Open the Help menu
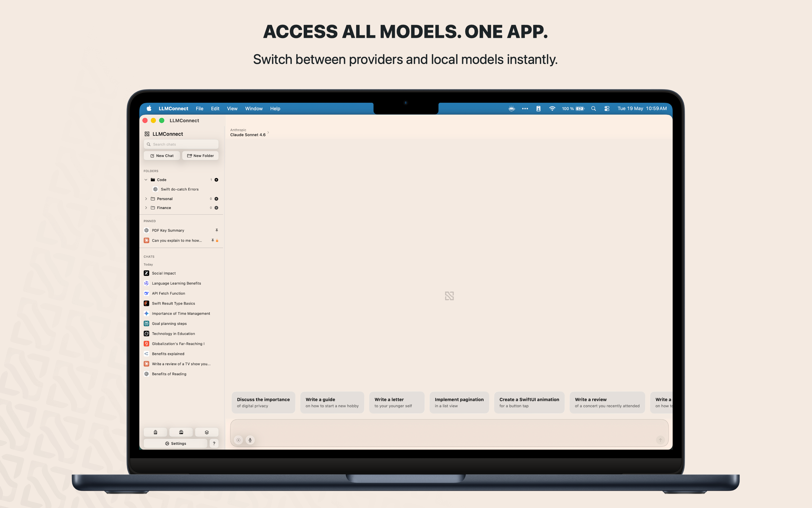The width and height of the screenshot is (812, 508). [275, 109]
